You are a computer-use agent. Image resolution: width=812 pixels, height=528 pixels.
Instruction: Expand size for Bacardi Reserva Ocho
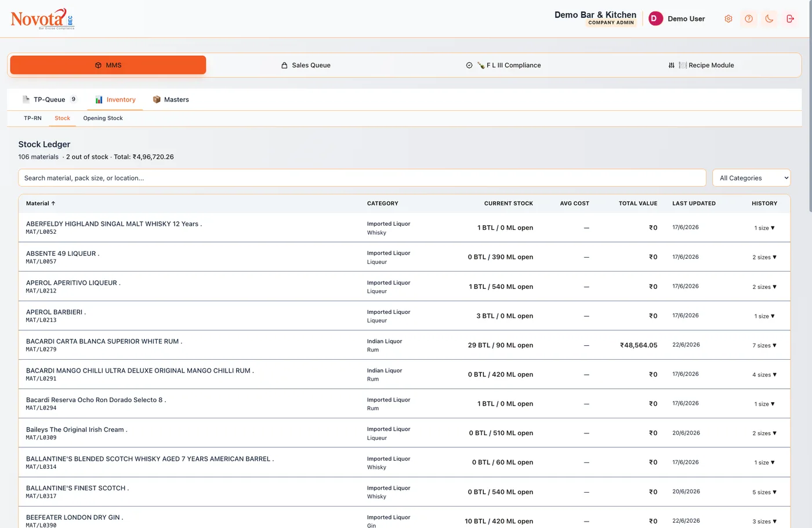[764, 404]
